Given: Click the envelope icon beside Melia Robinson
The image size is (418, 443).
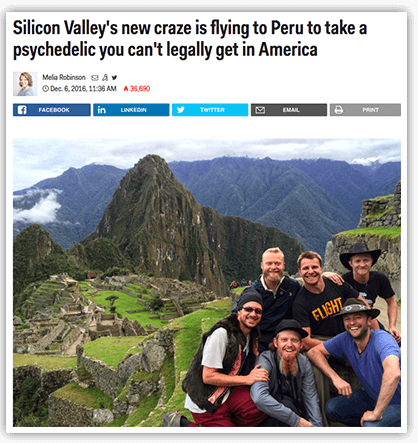Looking at the screenshot, I should tap(95, 78).
